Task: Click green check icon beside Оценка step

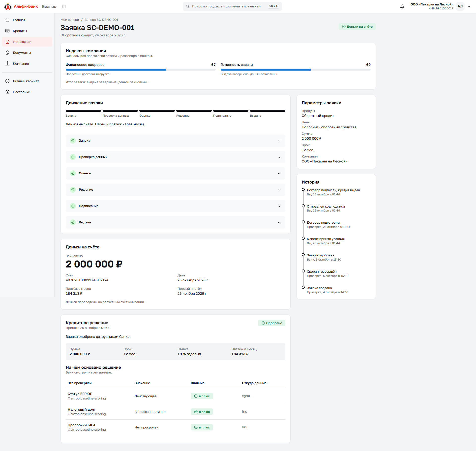Action: click(x=73, y=173)
